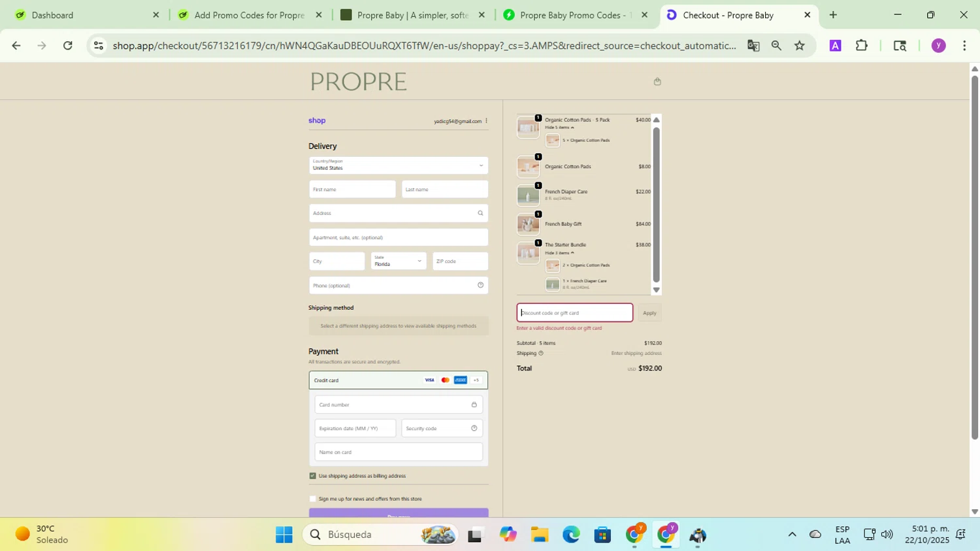
Task: Switch to Add Promo Codes for Propre tab
Action: click(x=248, y=15)
